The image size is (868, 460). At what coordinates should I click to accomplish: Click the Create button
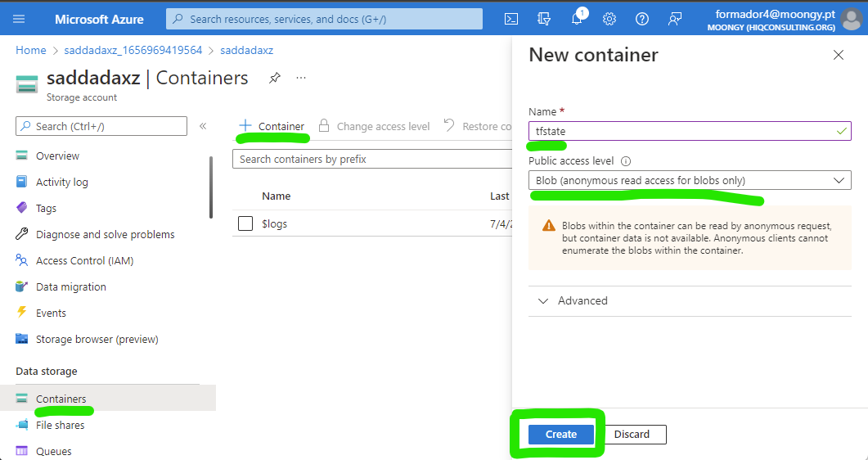coord(561,435)
